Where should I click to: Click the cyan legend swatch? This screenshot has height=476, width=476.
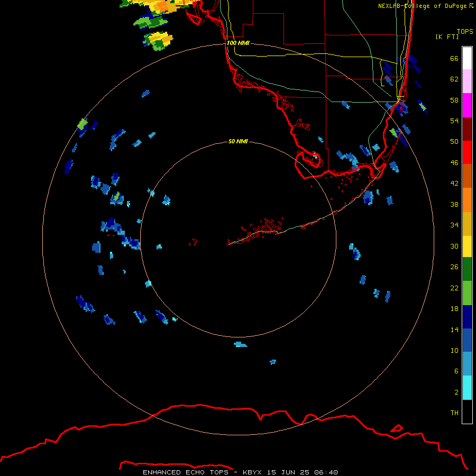tap(467, 388)
